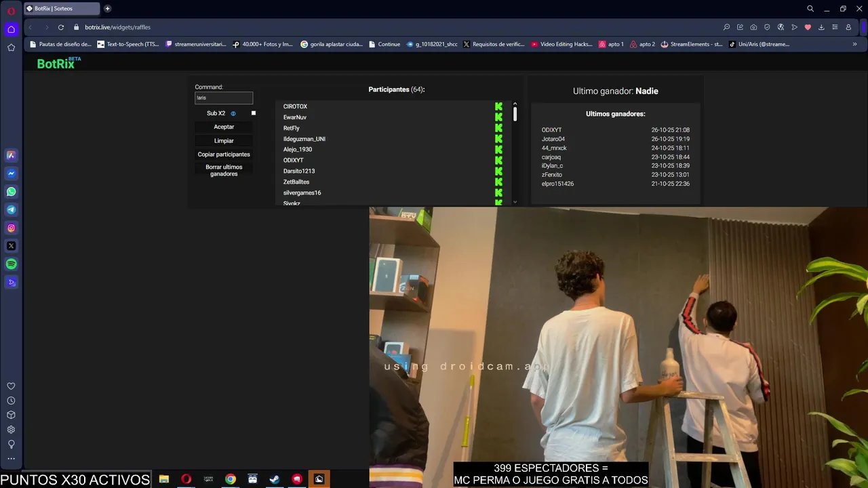Open Google Chrome from the taskbar
Screen dimensions: 868x488
pyautogui.click(x=231, y=479)
